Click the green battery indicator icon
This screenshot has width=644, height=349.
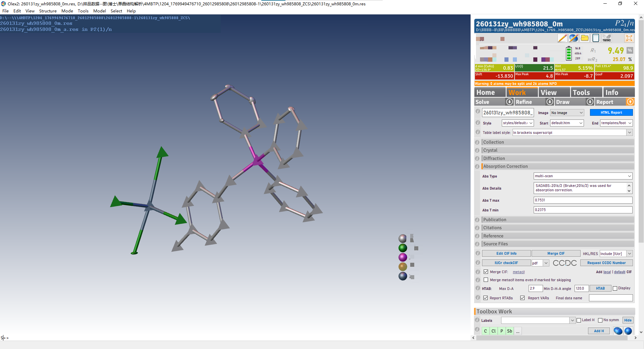point(569,54)
